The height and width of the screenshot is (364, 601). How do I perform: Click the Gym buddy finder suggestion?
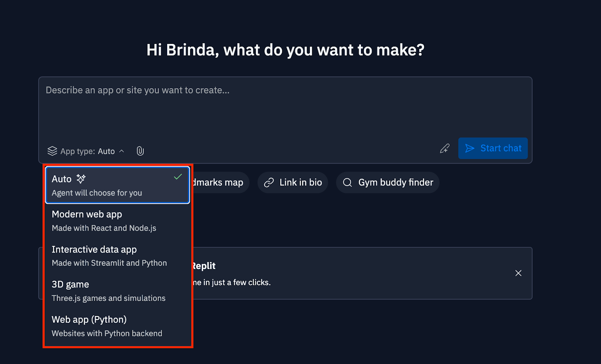tap(395, 183)
